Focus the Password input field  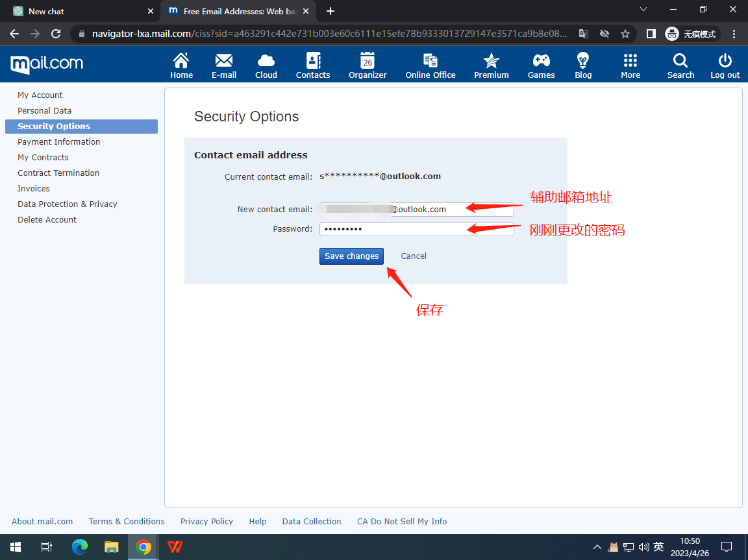416,229
